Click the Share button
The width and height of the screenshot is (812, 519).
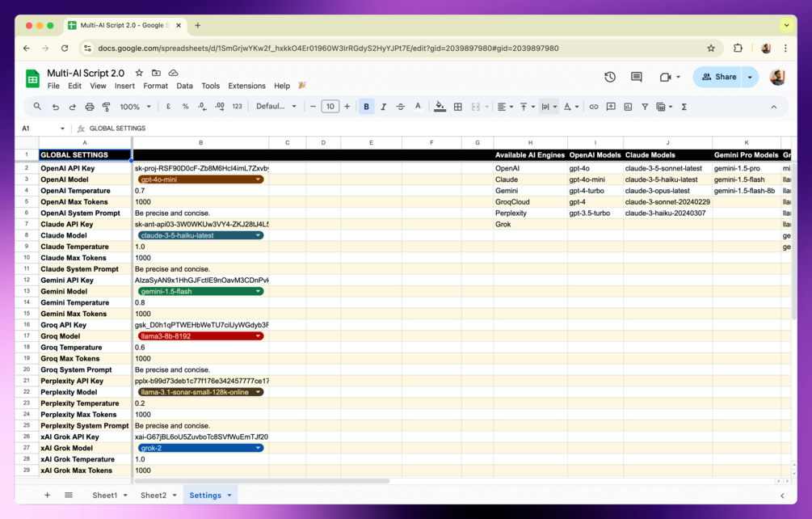[718, 77]
